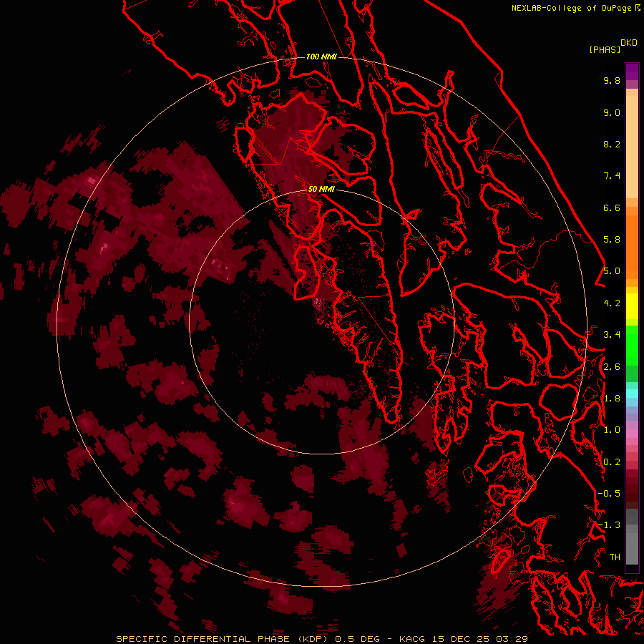This screenshot has height=644, width=644.
Task: Click the 2.6 value on the color scale
Action: [x=612, y=367]
